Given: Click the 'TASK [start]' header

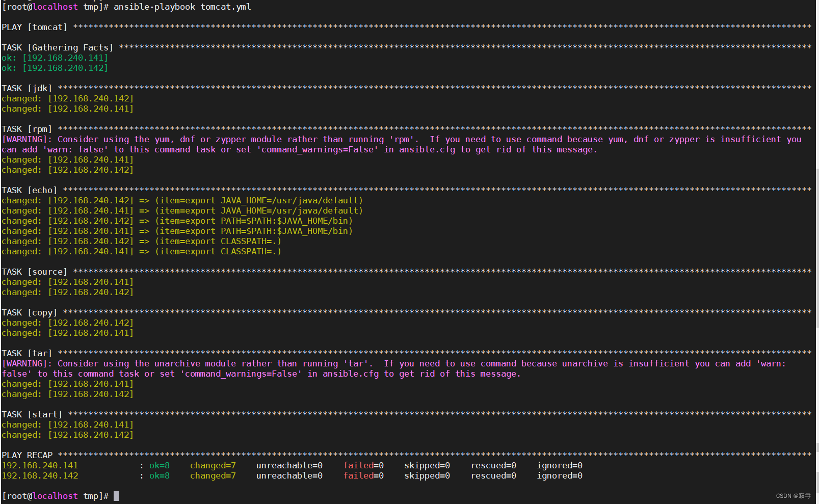Looking at the screenshot, I should coord(32,415).
